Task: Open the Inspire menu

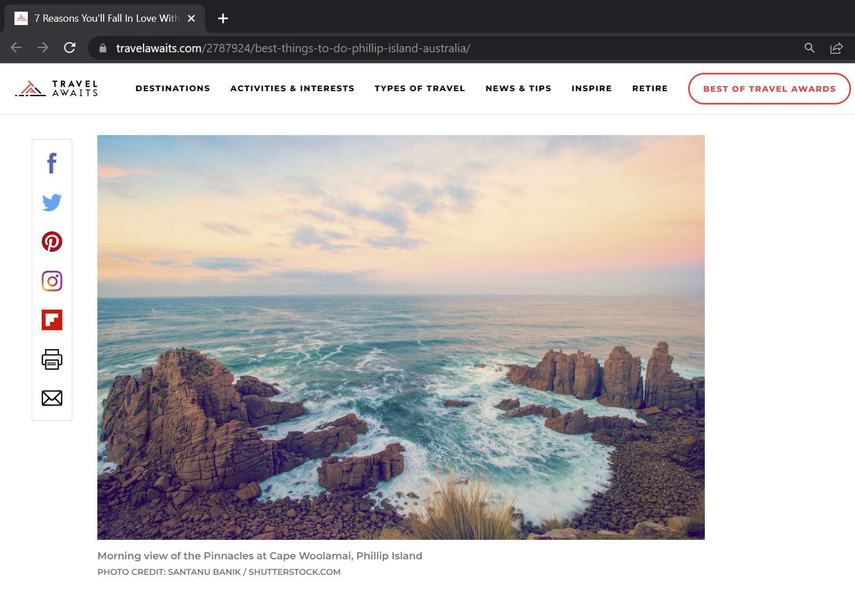Action: [x=591, y=88]
